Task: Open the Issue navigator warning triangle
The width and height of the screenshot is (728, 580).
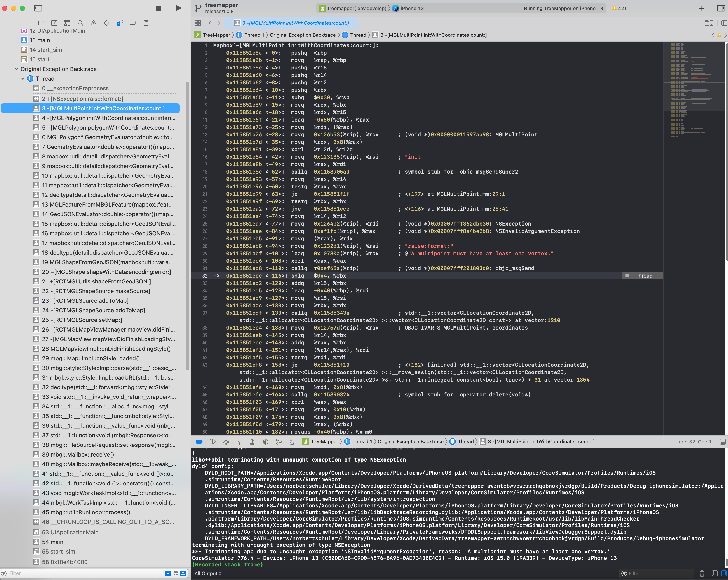Action: click(x=94, y=23)
